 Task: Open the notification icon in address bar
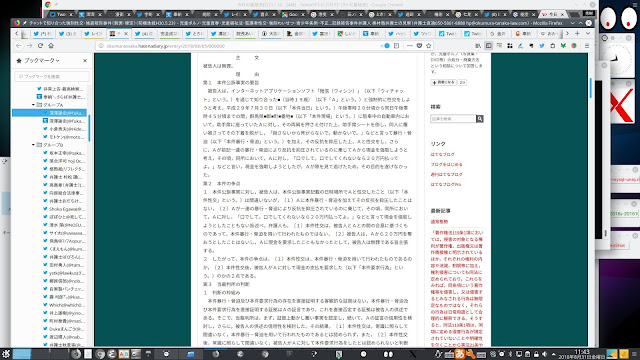[387, 46]
